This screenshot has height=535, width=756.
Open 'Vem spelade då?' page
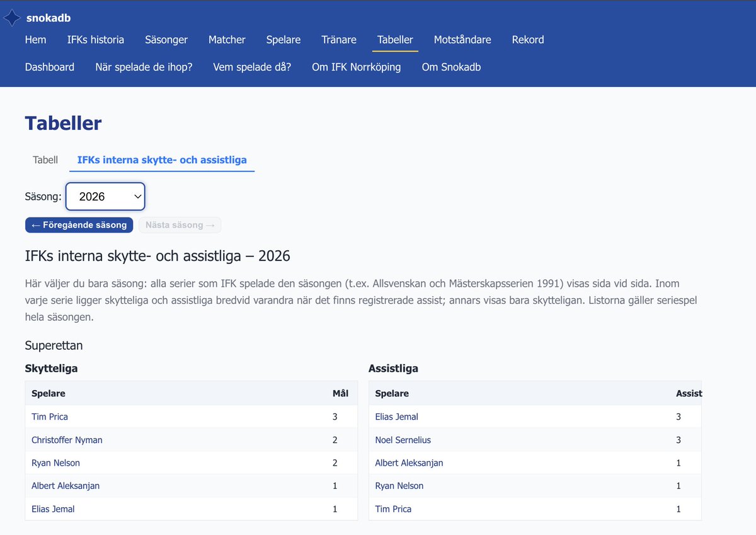[x=252, y=67]
